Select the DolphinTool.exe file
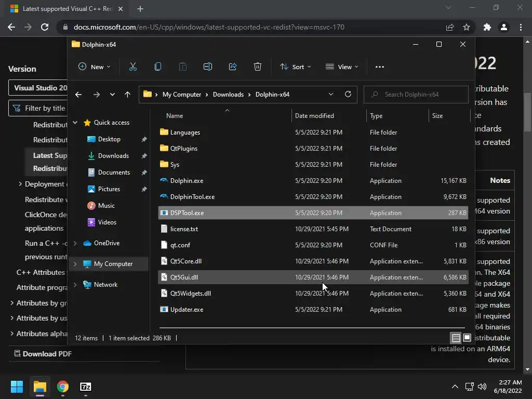This screenshot has width=532, height=399. coord(313,197)
